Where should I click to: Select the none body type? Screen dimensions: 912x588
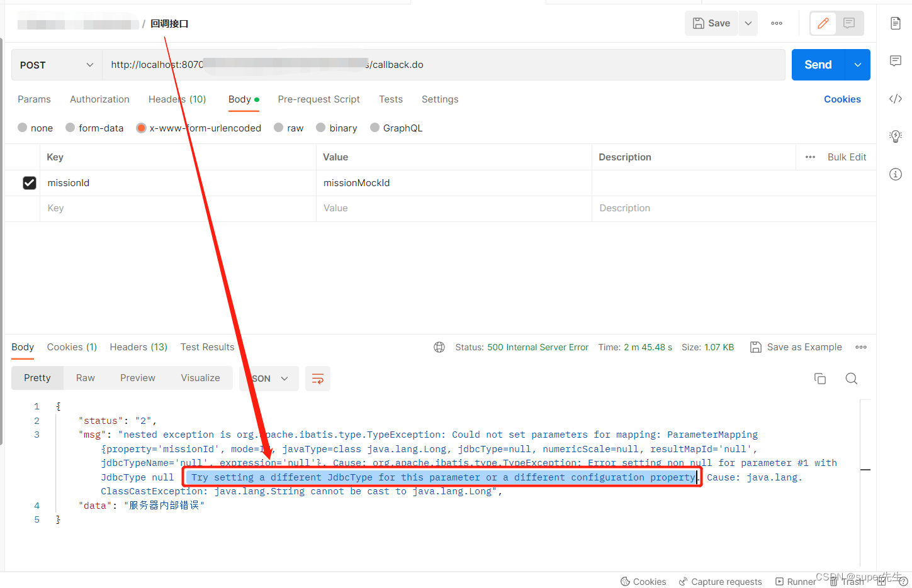coord(35,128)
